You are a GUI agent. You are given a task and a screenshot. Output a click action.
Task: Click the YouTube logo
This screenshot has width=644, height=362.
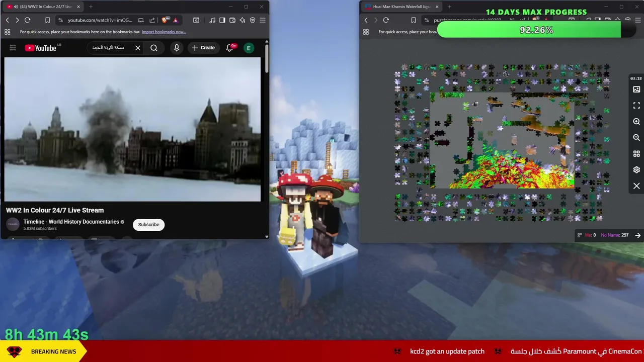click(40, 48)
